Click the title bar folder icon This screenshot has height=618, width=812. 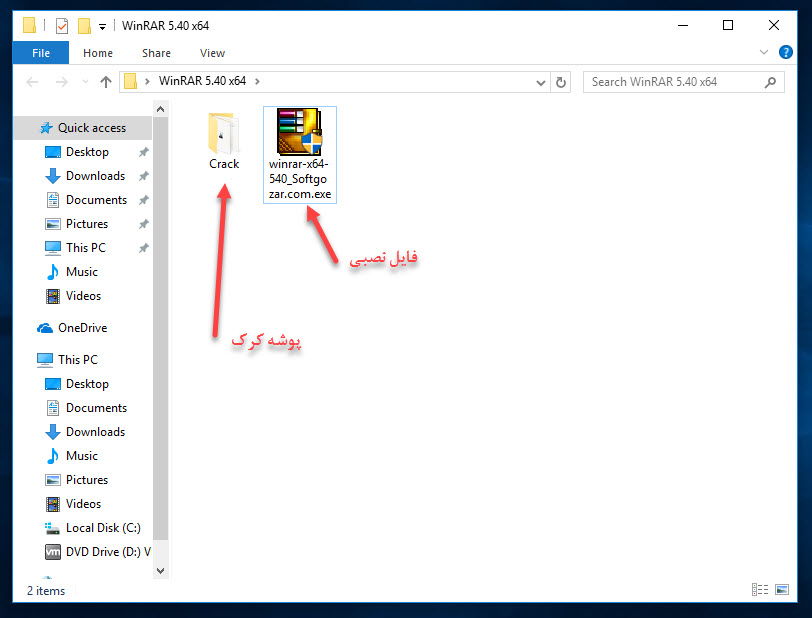coord(30,25)
